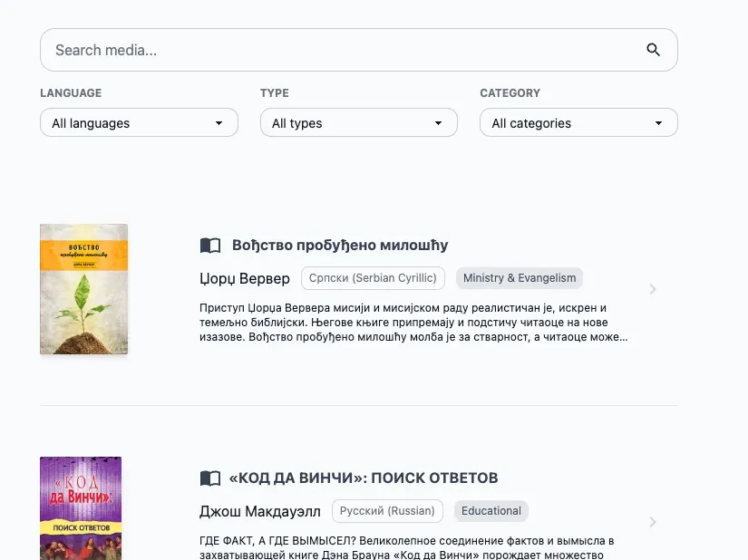Open the All types dropdown arrow
The image size is (748, 560).
(438, 122)
